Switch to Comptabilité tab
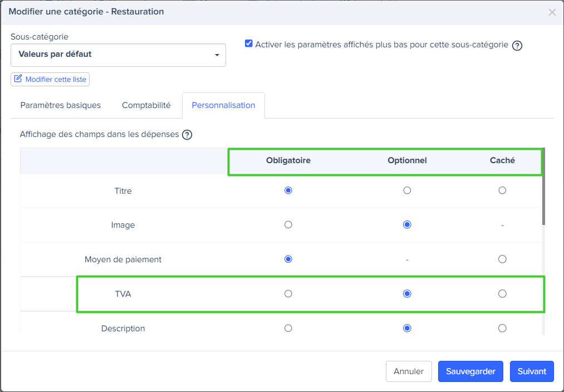564x392 pixels. [146, 105]
